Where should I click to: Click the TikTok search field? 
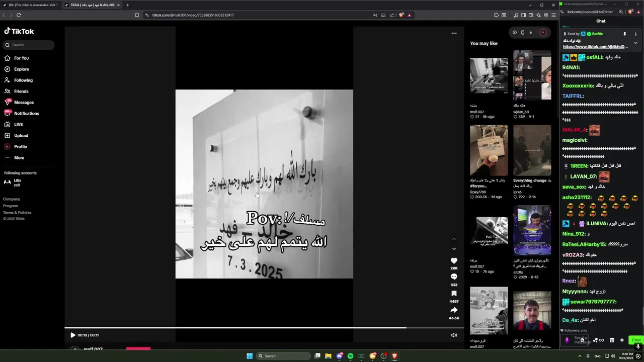click(29, 45)
